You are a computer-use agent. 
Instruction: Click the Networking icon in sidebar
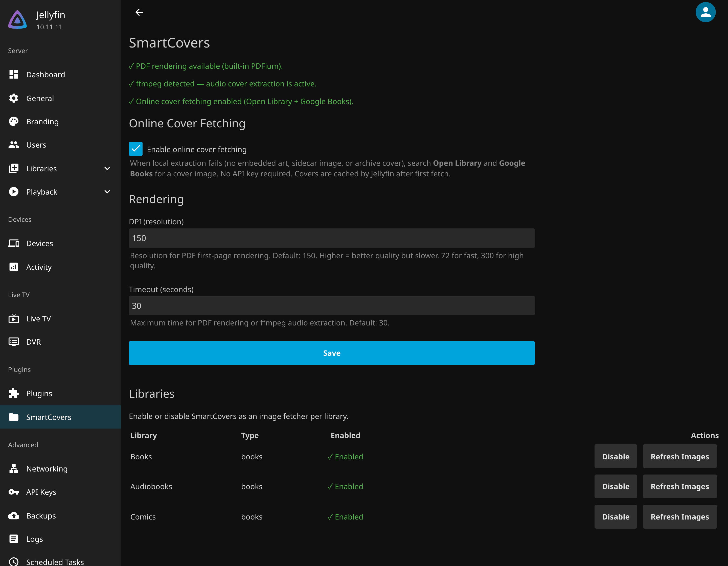pos(14,468)
